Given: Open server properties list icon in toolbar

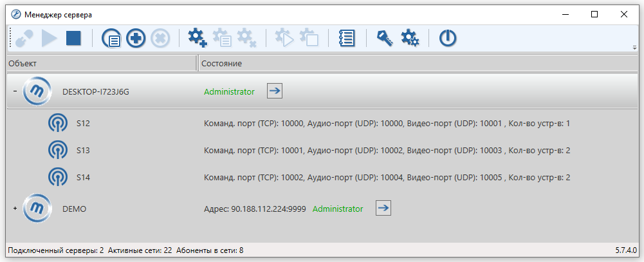Looking at the screenshot, I should pyautogui.click(x=111, y=39).
